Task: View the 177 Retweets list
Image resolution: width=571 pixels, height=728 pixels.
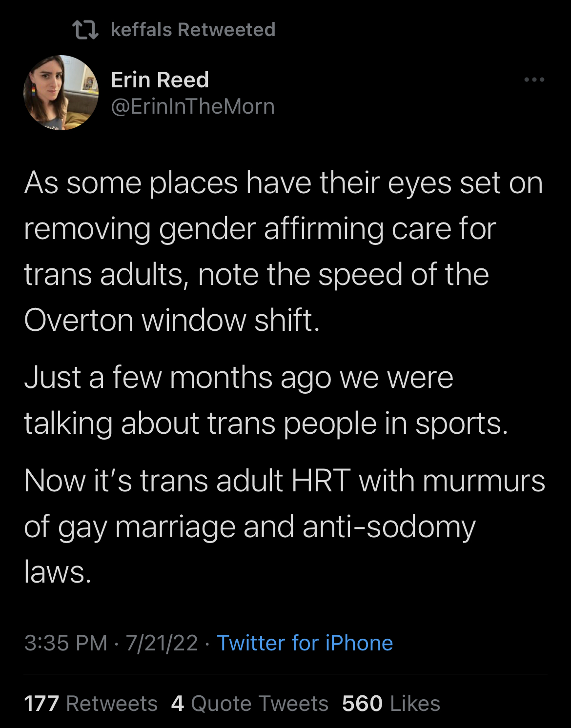Action: click(91, 704)
